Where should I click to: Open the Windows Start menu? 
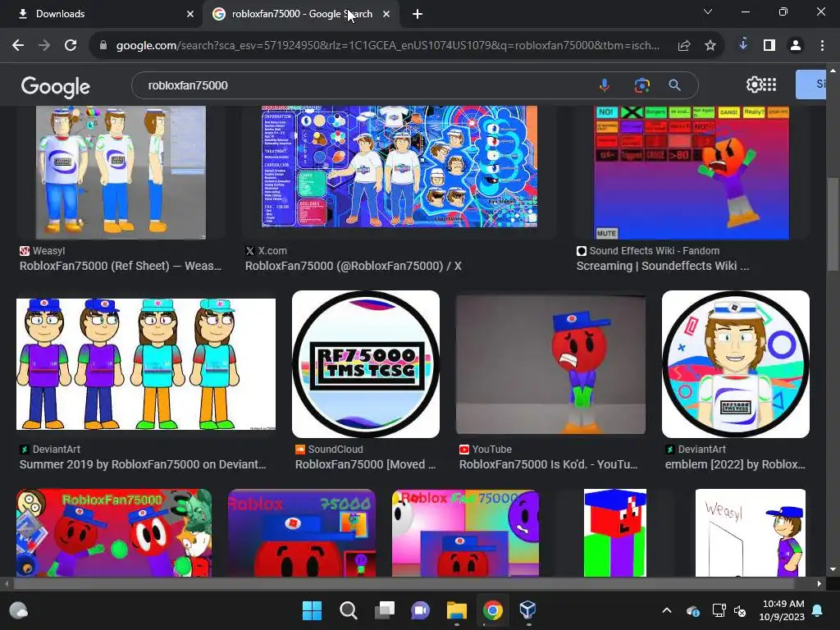312,610
